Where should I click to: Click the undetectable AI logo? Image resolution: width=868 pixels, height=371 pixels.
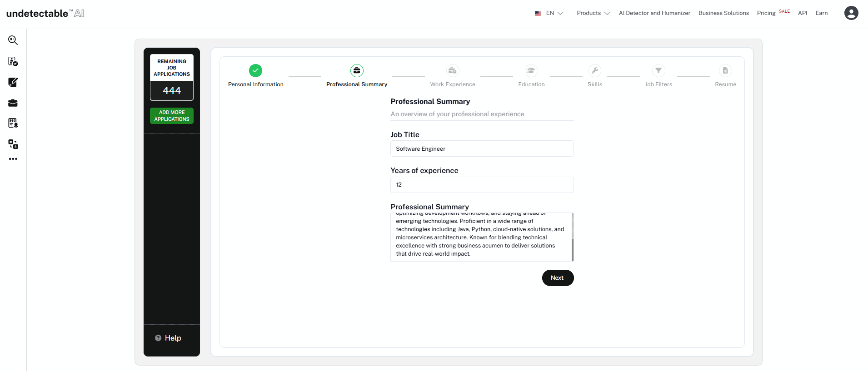(45, 13)
